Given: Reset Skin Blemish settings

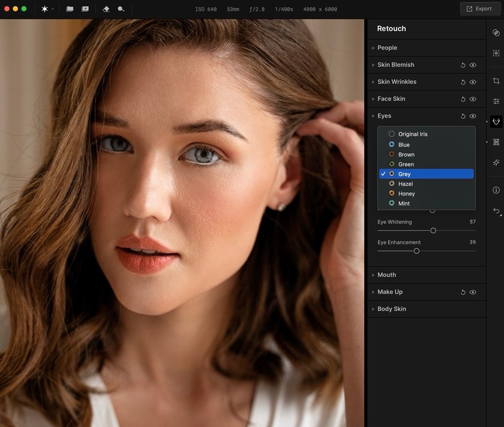Looking at the screenshot, I should [x=463, y=65].
